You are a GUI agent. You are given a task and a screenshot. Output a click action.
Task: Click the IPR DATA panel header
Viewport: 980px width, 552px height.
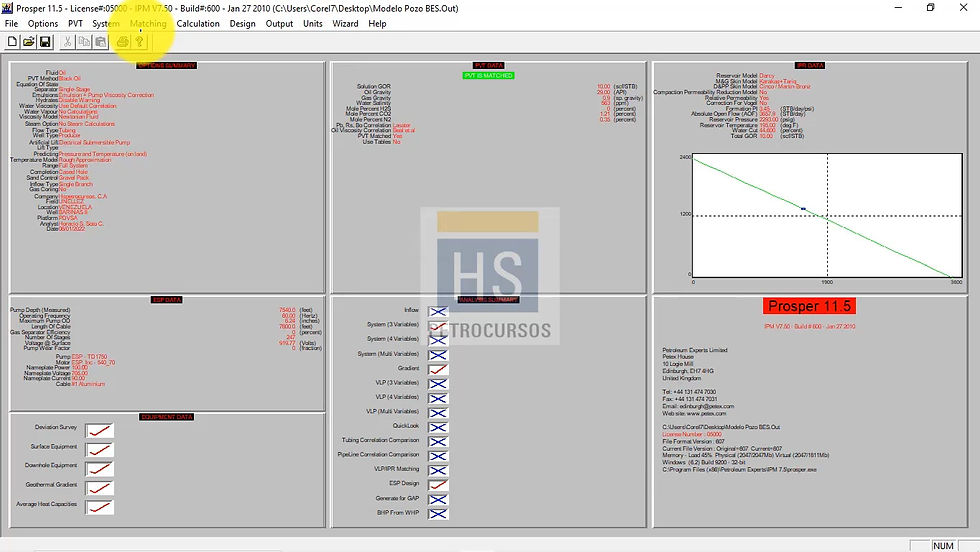810,66
